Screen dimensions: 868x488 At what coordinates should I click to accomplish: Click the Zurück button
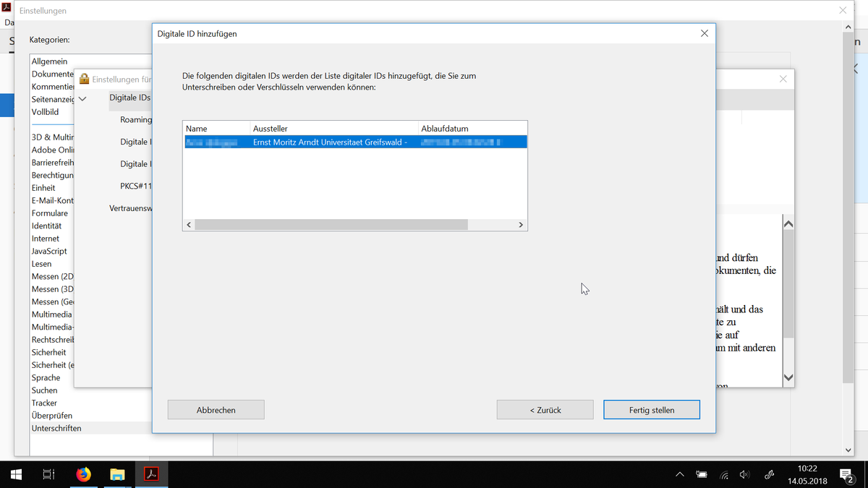[545, 410]
